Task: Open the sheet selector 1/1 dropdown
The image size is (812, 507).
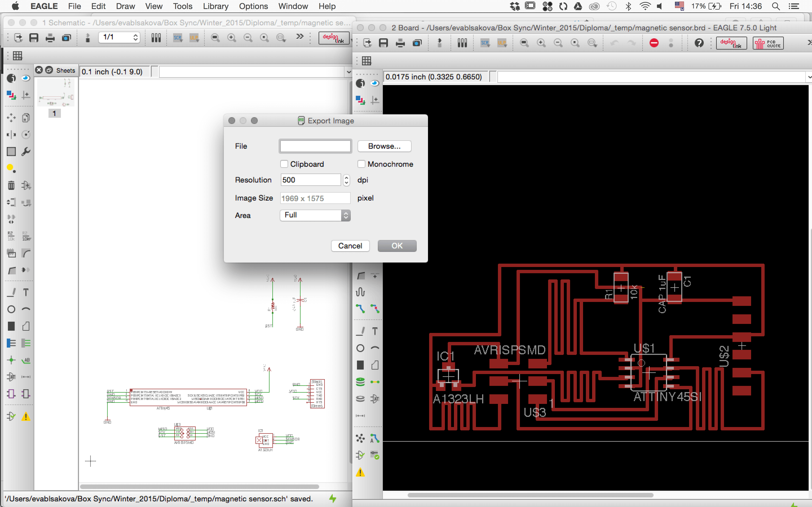Action: tap(119, 37)
